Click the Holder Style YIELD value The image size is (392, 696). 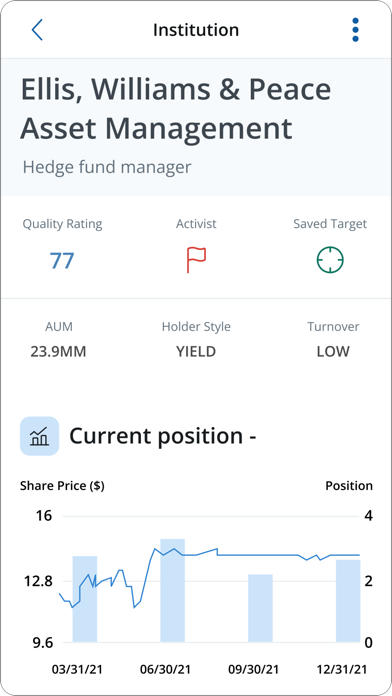[x=196, y=352]
